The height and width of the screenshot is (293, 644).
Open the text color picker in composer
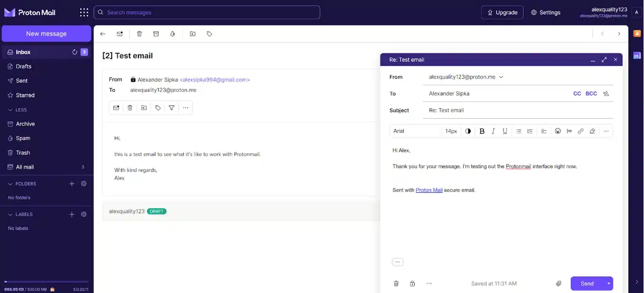tap(468, 131)
